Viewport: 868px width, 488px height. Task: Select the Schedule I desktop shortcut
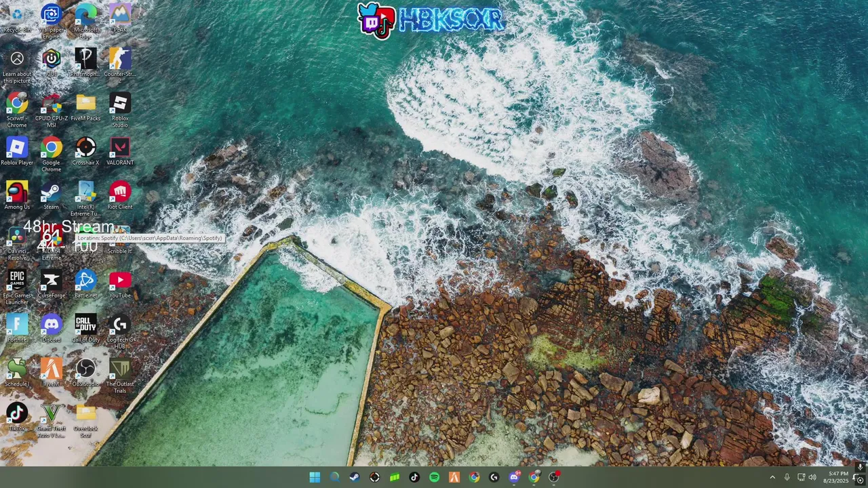17,371
